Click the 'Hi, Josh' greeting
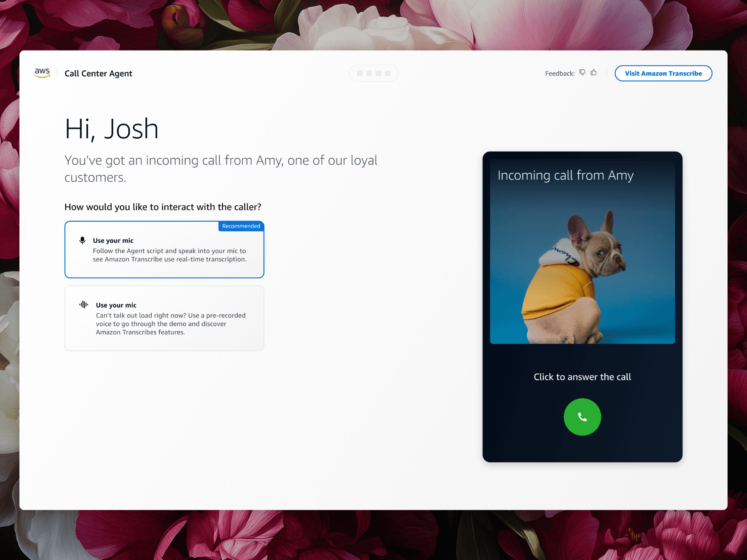 coord(112,129)
